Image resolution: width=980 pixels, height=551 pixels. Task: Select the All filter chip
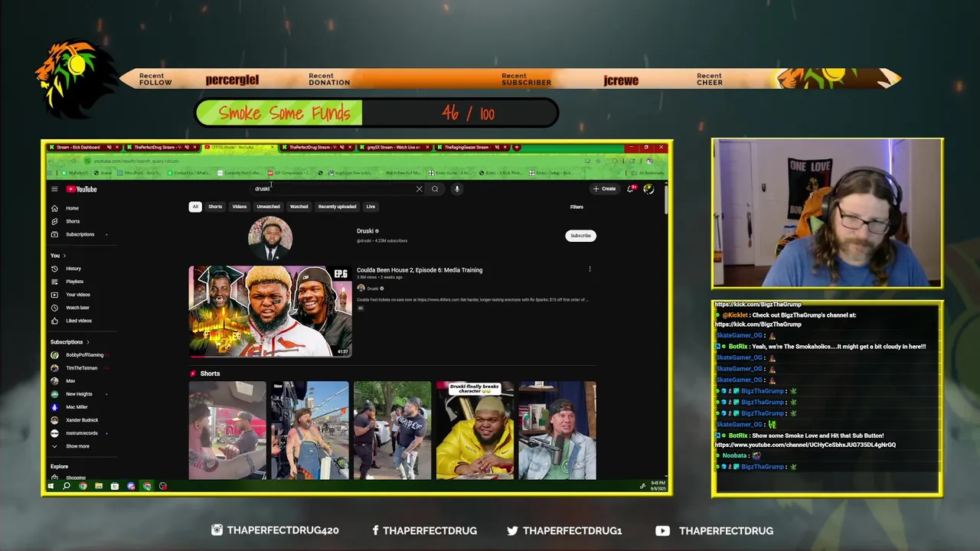point(195,207)
